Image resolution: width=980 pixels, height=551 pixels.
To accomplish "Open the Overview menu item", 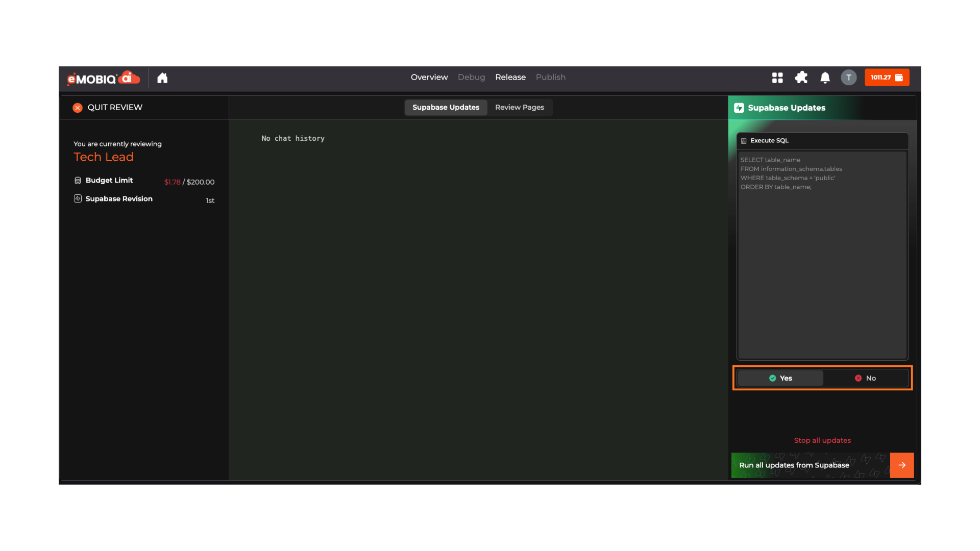I will coord(429,77).
